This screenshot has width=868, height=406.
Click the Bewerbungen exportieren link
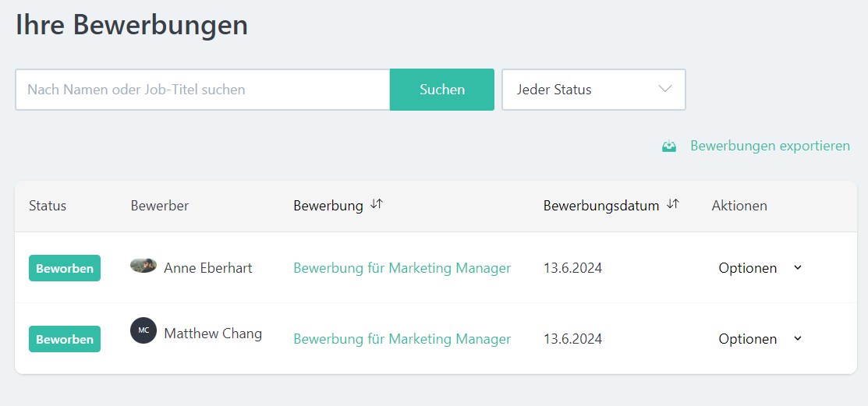point(770,146)
